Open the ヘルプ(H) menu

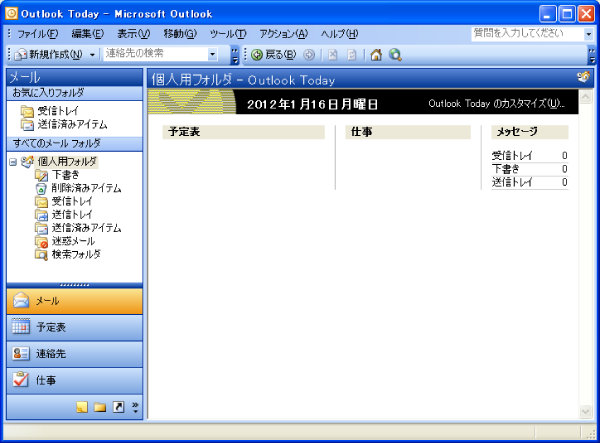(x=339, y=34)
